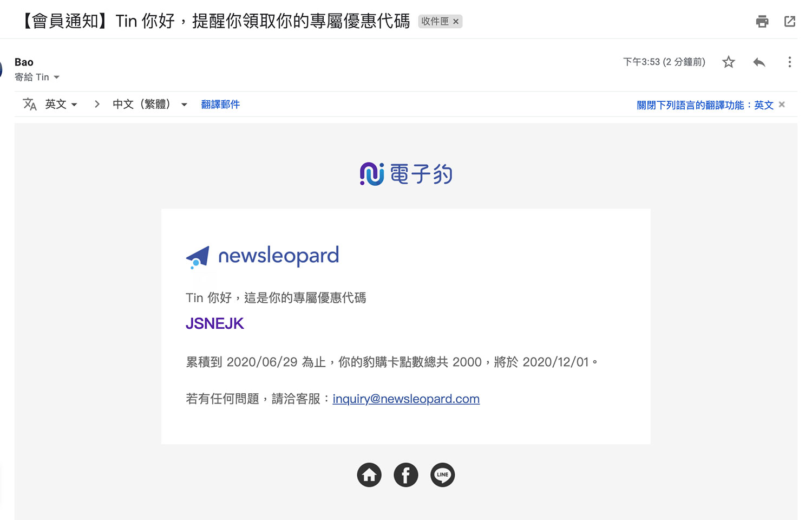This screenshot has height=520, width=812.
Task: Click the 收件匣 inbox label
Action: [435, 22]
